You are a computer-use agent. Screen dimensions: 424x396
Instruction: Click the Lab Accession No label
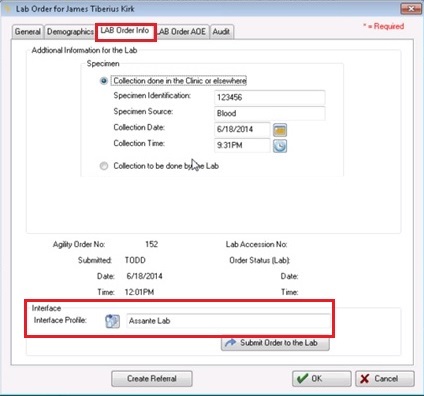click(256, 244)
